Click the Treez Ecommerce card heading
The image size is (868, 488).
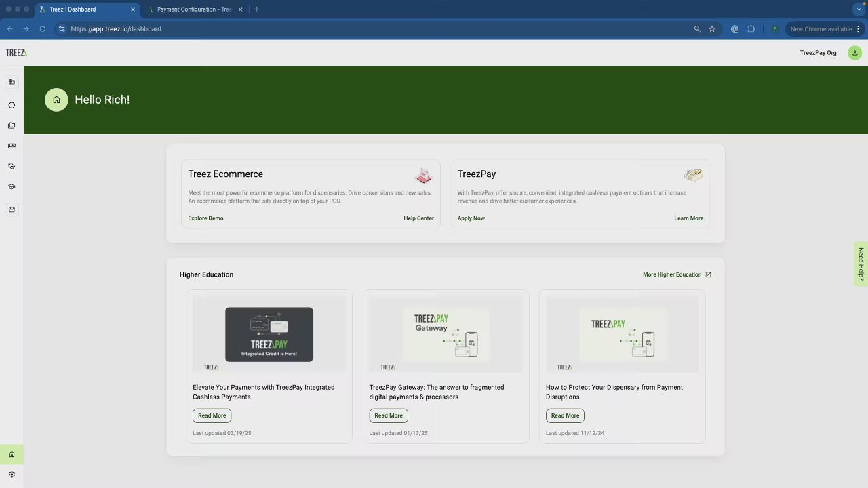point(226,174)
